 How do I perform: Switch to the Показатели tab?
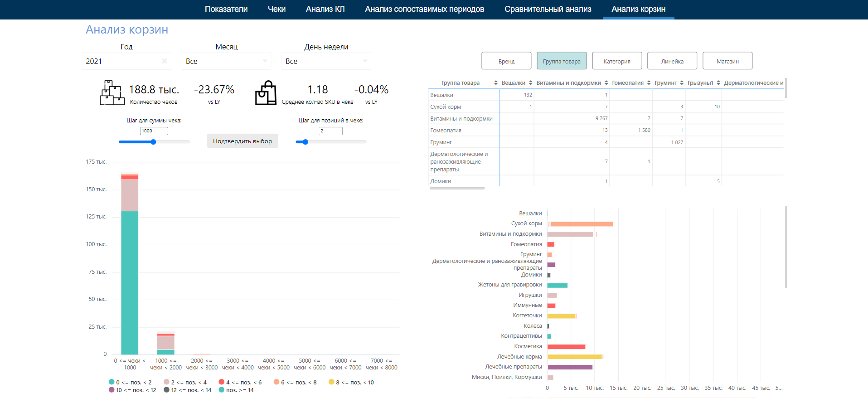(x=226, y=9)
